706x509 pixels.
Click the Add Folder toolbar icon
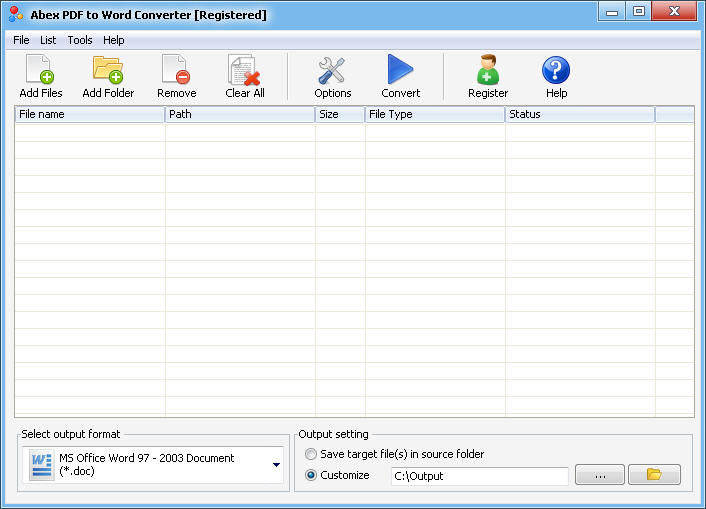(x=108, y=71)
